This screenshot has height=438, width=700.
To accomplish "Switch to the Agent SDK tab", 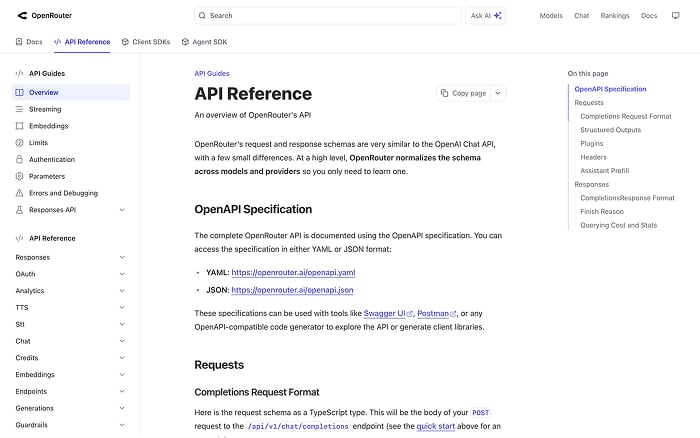I will (x=204, y=42).
